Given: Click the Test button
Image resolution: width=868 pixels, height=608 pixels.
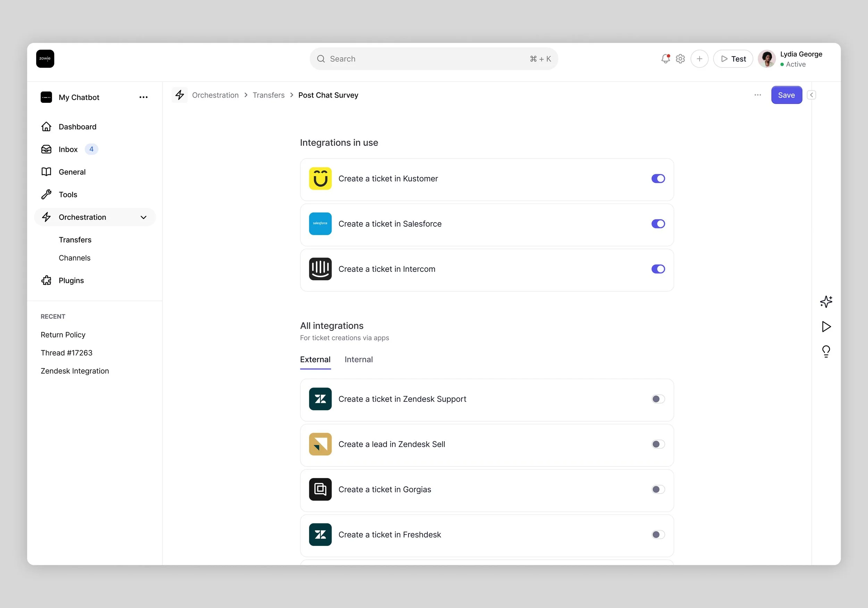Looking at the screenshot, I should pos(733,59).
